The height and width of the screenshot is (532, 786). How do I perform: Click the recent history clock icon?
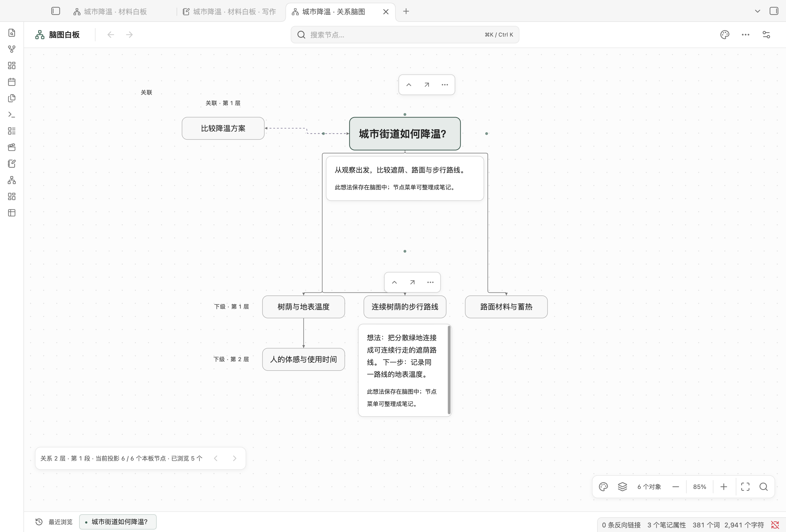tap(39, 522)
